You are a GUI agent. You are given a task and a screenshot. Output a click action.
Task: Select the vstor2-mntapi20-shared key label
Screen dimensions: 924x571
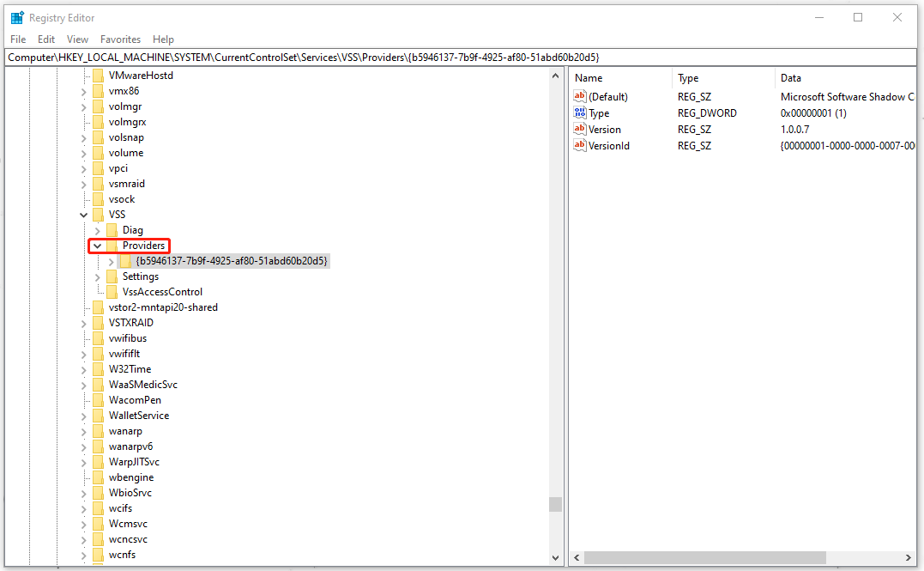click(163, 307)
